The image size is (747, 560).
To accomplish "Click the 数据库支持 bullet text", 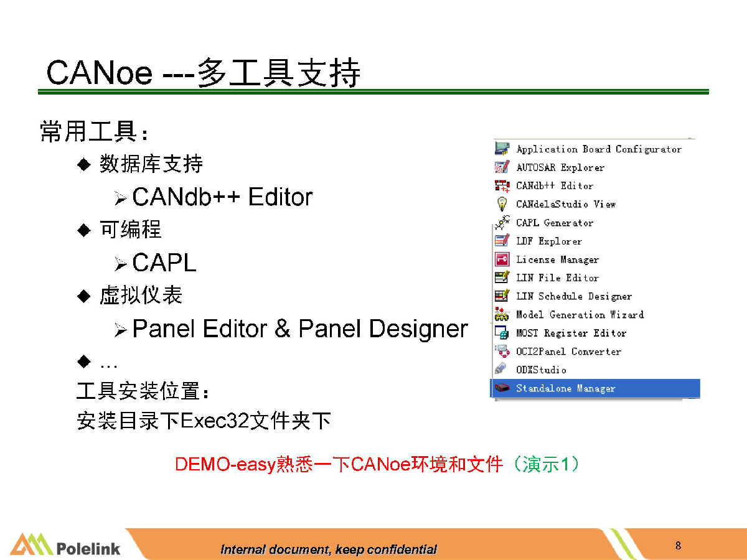I will click(x=151, y=164).
